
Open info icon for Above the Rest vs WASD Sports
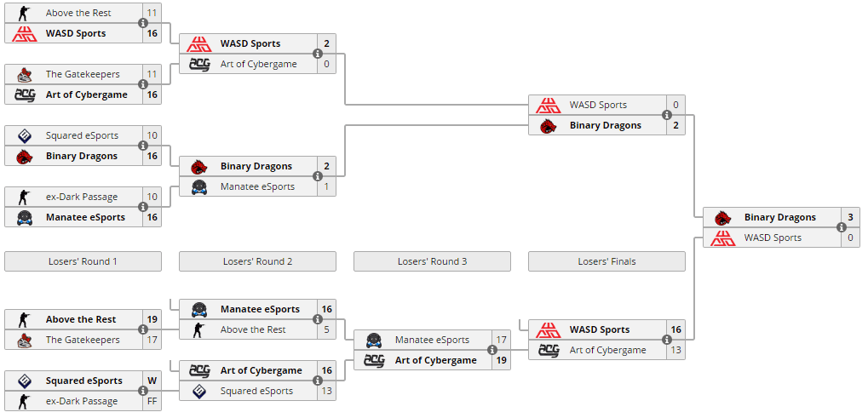pos(143,23)
